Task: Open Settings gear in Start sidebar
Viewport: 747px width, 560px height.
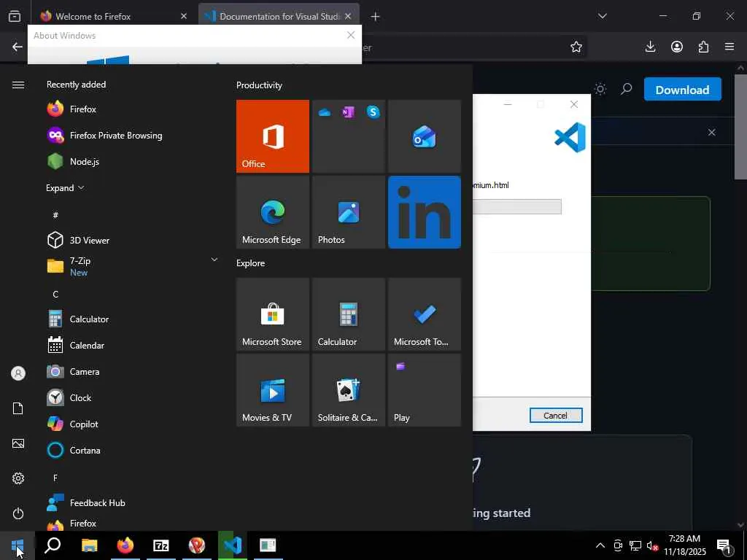Action: 18,478
